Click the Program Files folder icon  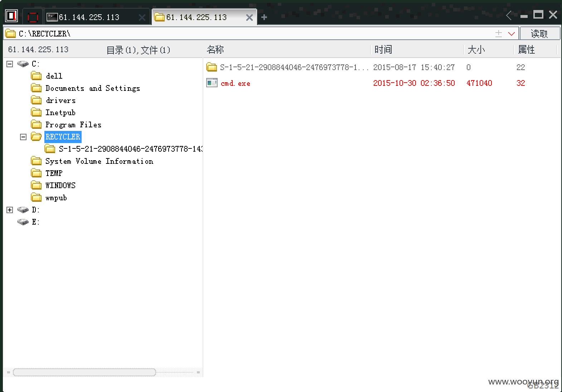click(36, 124)
